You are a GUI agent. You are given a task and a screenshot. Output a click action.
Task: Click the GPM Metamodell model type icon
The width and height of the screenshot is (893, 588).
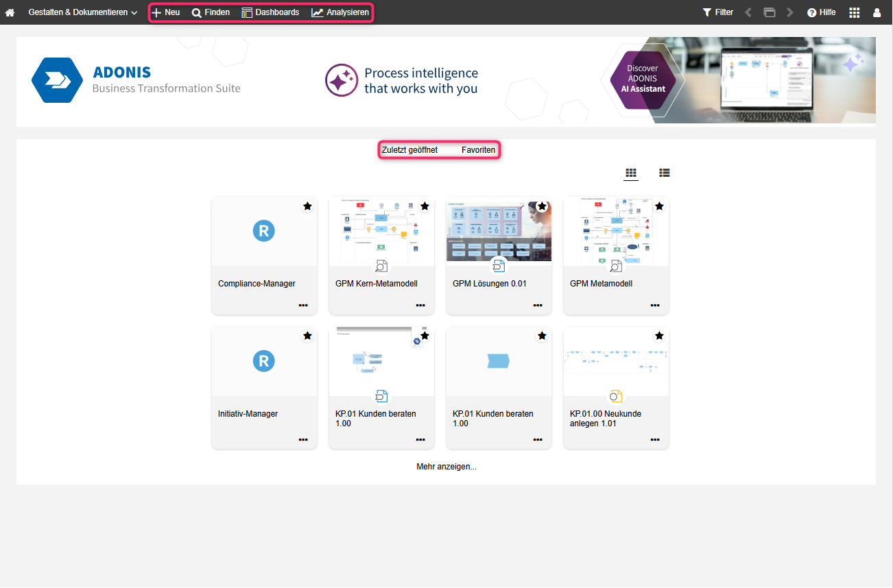616,266
